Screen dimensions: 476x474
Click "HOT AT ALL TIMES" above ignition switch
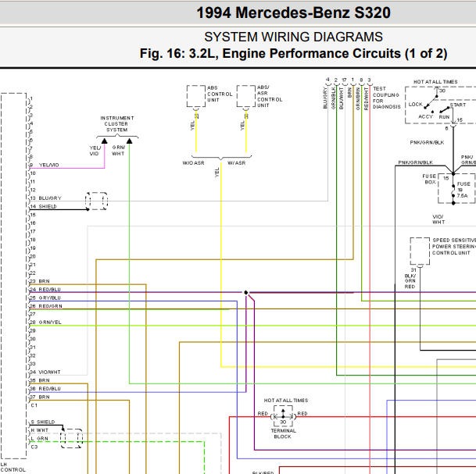(x=435, y=82)
